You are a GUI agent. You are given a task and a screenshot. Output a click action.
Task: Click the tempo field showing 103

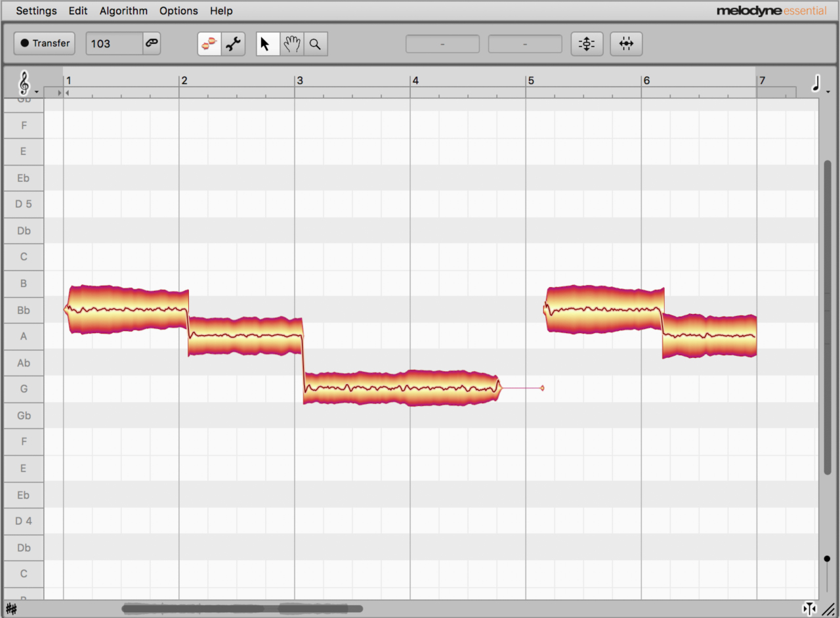pyautogui.click(x=114, y=43)
